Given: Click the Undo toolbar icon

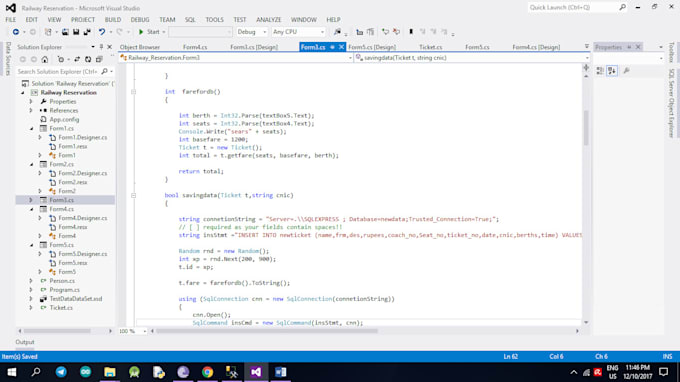Looking at the screenshot, I should coord(102,32).
